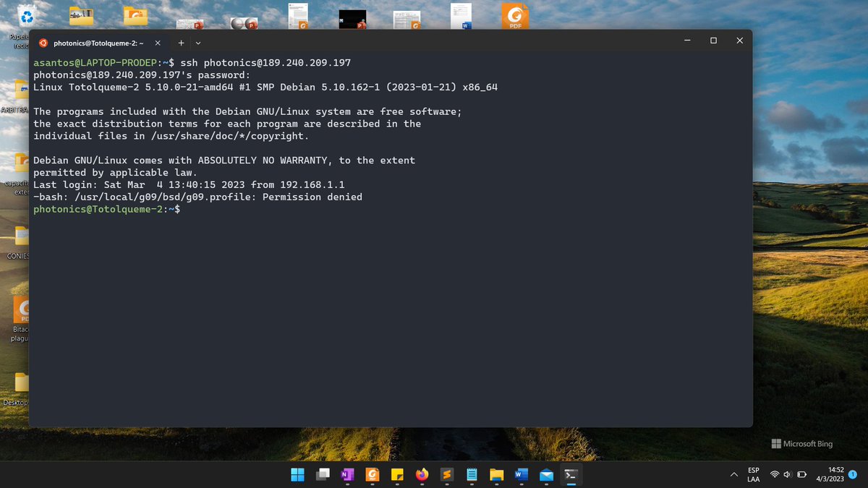The height and width of the screenshot is (488, 868).
Task: Open the Desktop folder icon at left edge
Action: [21, 383]
